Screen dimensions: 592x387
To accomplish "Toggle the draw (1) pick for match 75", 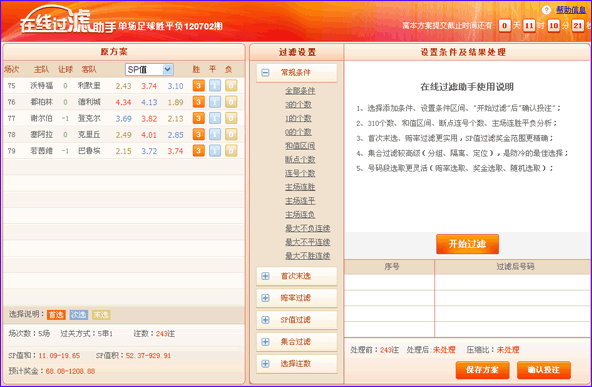I will click(x=215, y=86).
